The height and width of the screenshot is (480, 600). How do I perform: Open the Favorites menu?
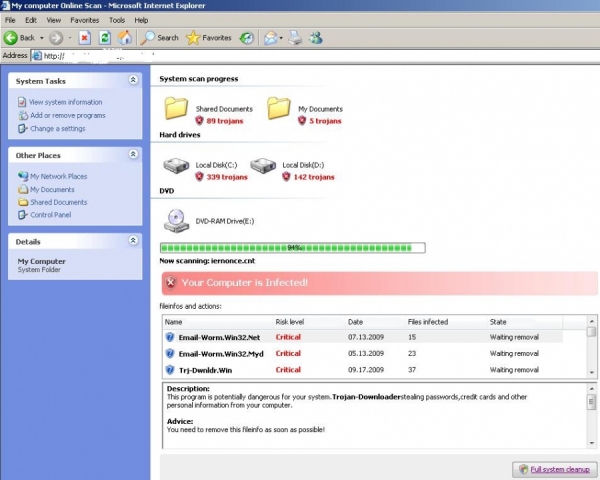pos(85,20)
